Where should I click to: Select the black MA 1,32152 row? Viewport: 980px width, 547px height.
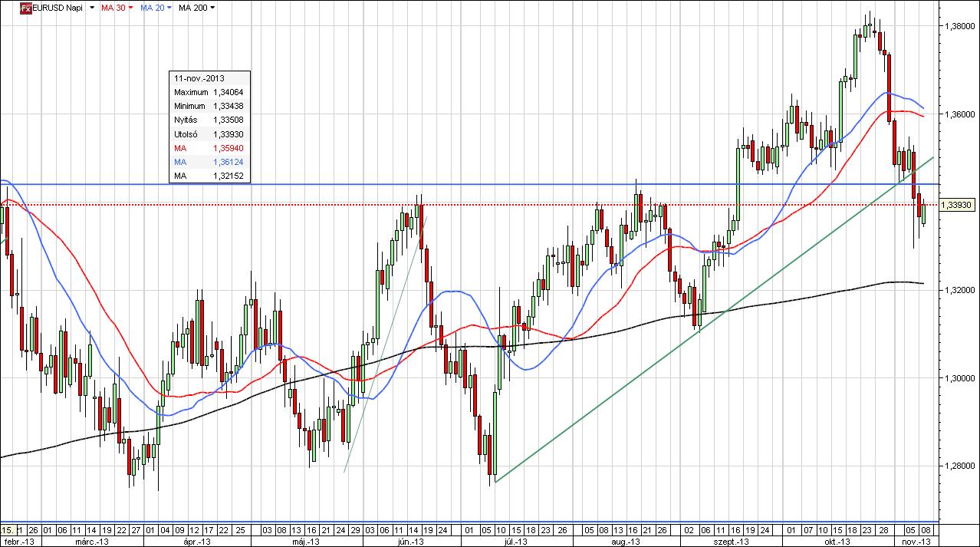click(209, 176)
